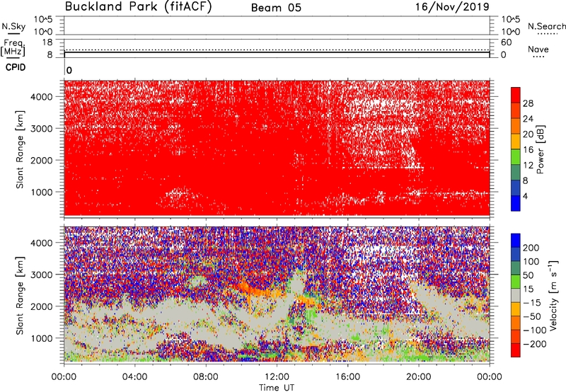Click the 'Nave' legend label
Image resolution: width=566 pixels, height=392 pixels.
pos(538,49)
